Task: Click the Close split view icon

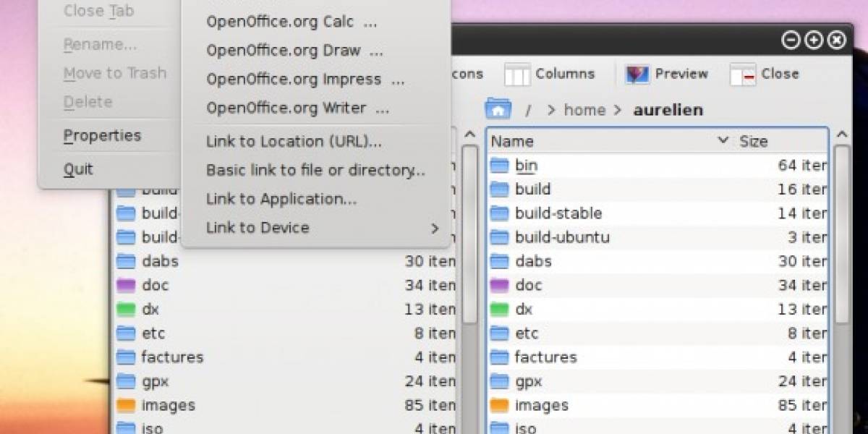Action: tap(742, 74)
